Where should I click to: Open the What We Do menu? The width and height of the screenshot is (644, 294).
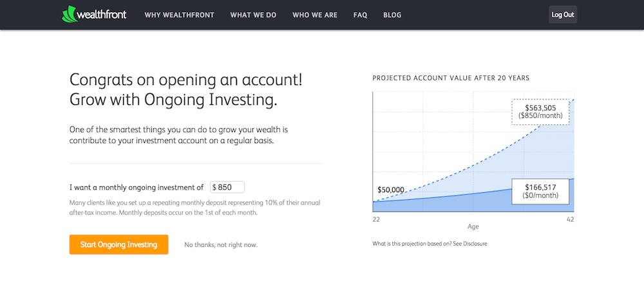click(x=253, y=15)
